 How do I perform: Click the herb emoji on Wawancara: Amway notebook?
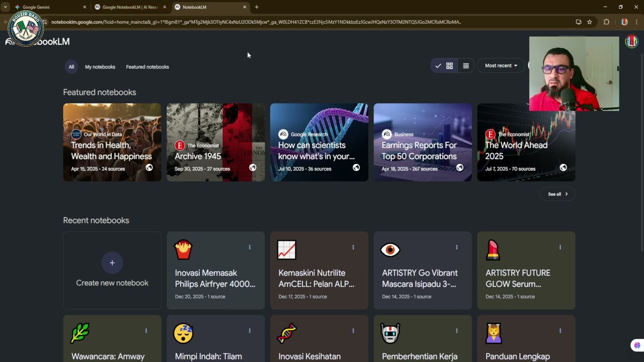point(80,333)
